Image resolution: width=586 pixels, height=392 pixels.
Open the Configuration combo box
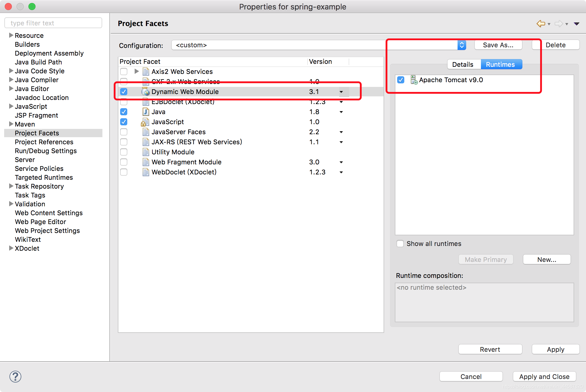(x=319, y=45)
